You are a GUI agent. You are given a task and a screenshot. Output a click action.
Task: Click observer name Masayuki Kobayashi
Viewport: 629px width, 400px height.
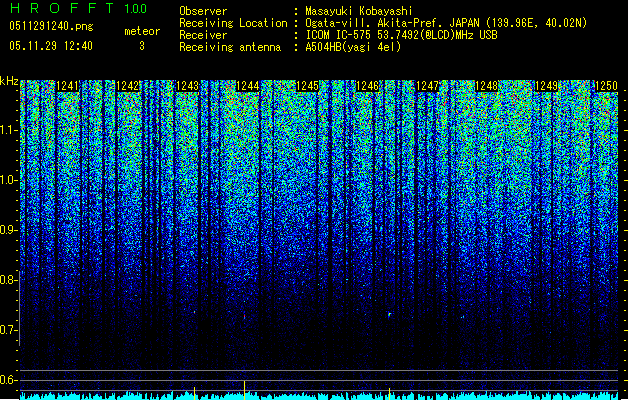pos(359,11)
